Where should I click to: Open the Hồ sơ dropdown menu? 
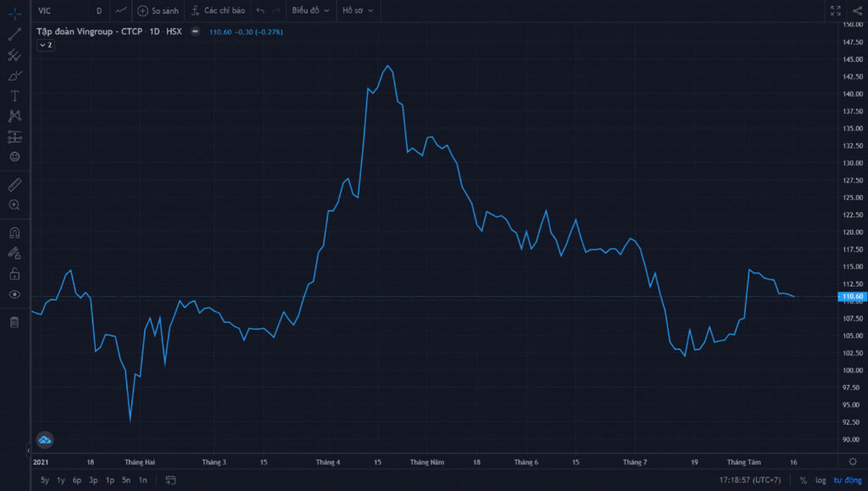358,10
